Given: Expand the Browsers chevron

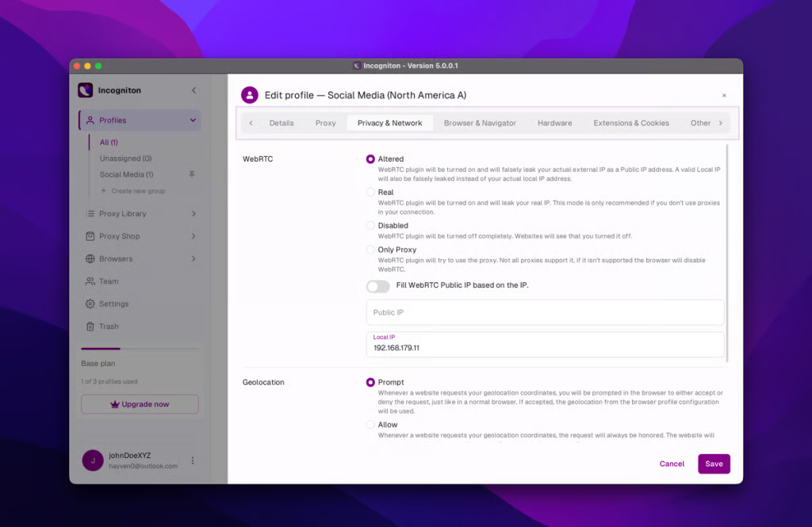Looking at the screenshot, I should coord(193,258).
